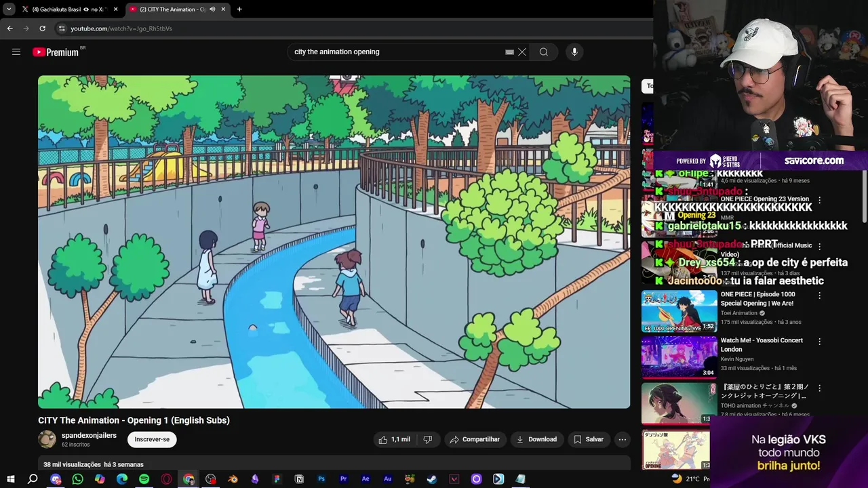Image resolution: width=868 pixels, height=488 pixels.
Task: Pause the CITY opening video player
Action: (x=334, y=241)
